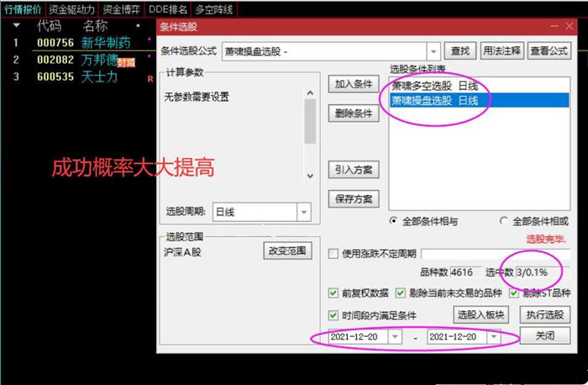Toggle the 前复权数据 checkbox
Screen dimensions: 588x385
coord(333,293)
